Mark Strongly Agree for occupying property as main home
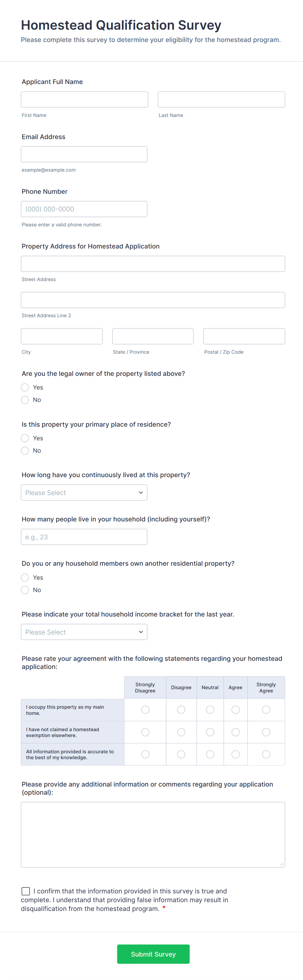This screenshot has width=303, height=980. [266, 709]
